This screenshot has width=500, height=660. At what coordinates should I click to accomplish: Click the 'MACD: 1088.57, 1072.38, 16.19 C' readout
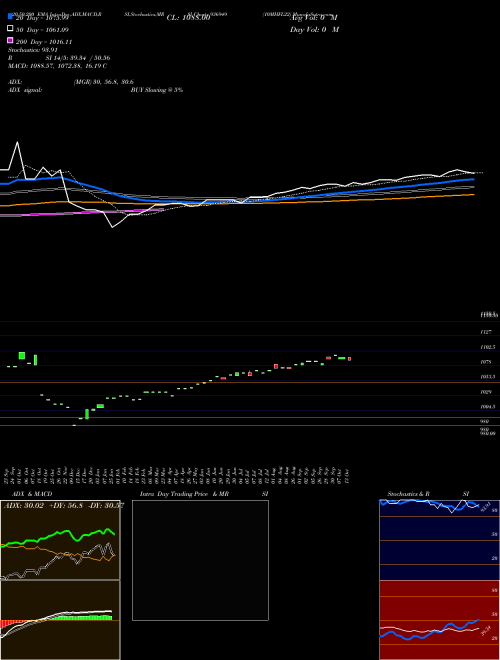tap(58, 66)
